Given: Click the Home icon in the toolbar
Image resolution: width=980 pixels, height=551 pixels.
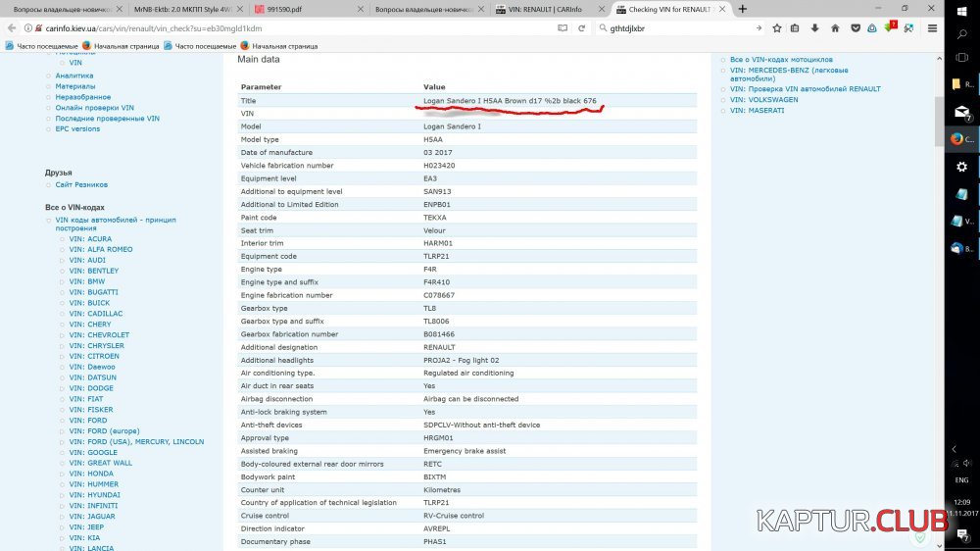Looking at the screenshot, I should tap(834, 28).
